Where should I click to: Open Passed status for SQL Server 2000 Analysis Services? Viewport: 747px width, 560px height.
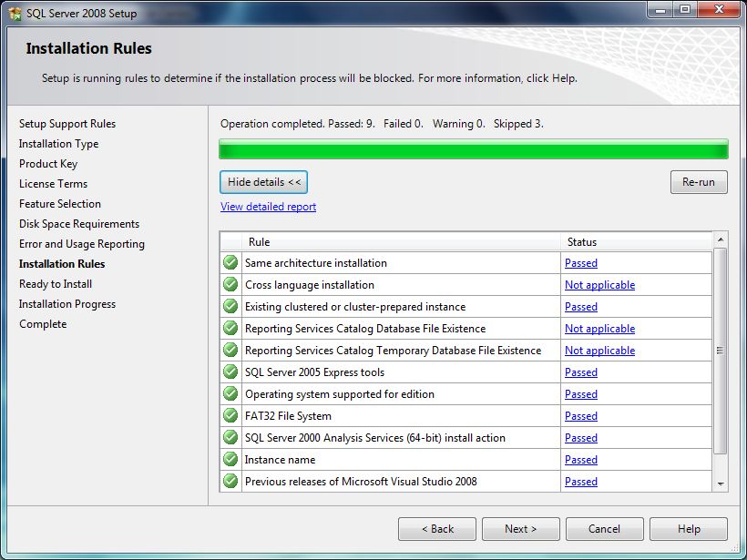[x=580, y=438]
